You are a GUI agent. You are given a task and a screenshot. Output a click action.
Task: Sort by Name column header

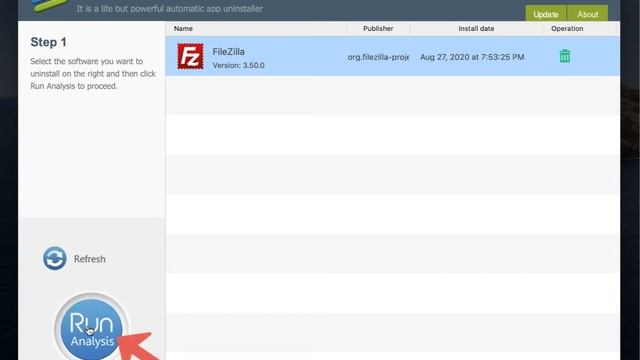[183, 29]
